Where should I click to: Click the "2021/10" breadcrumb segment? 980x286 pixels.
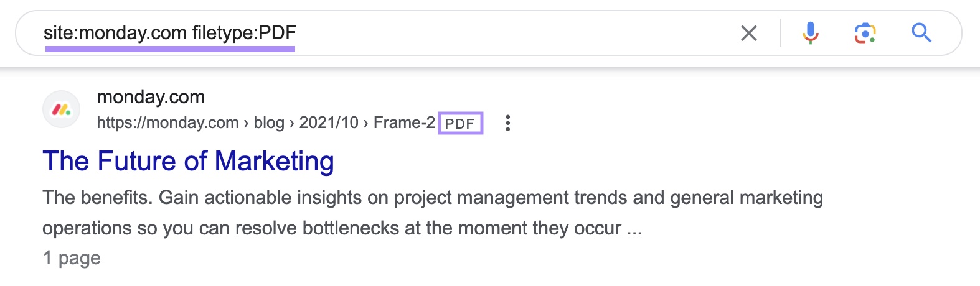[329, 123]
